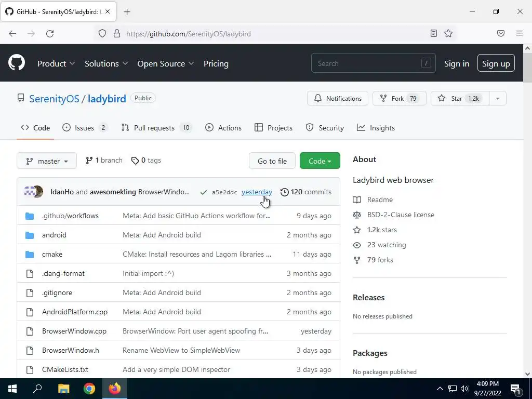Open the Actions tab
Viewport: 532px width, 399px height.
223,128
